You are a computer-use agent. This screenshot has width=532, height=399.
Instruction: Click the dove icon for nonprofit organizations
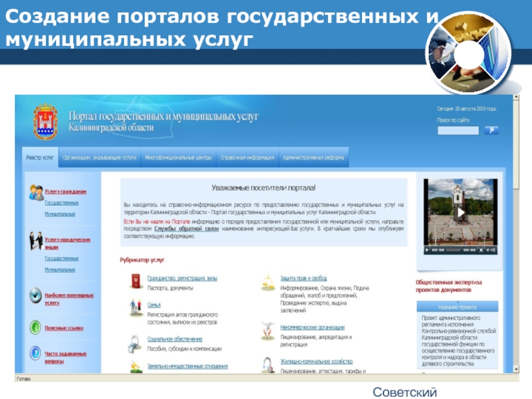268,331
